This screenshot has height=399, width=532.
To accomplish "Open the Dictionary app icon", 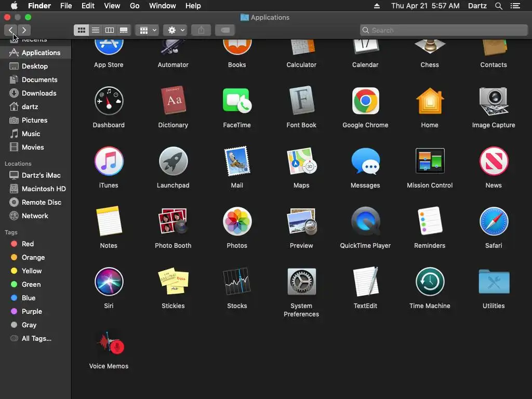I will coord(173,101).
